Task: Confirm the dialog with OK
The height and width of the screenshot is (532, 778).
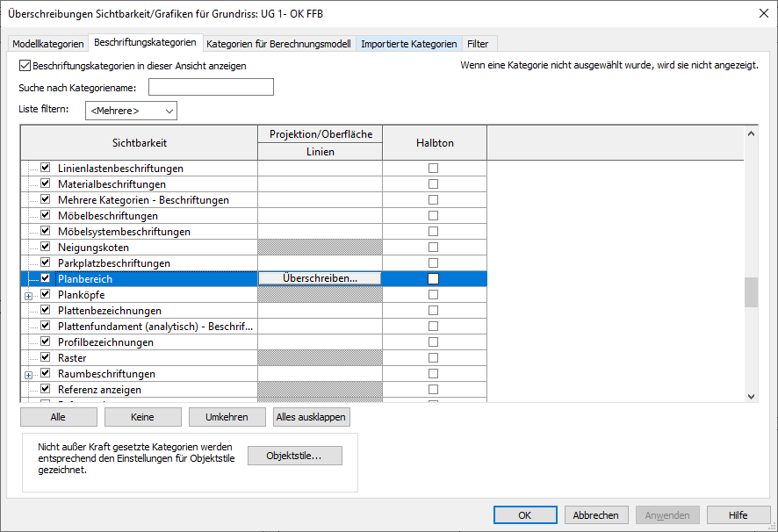Action: 525,515
